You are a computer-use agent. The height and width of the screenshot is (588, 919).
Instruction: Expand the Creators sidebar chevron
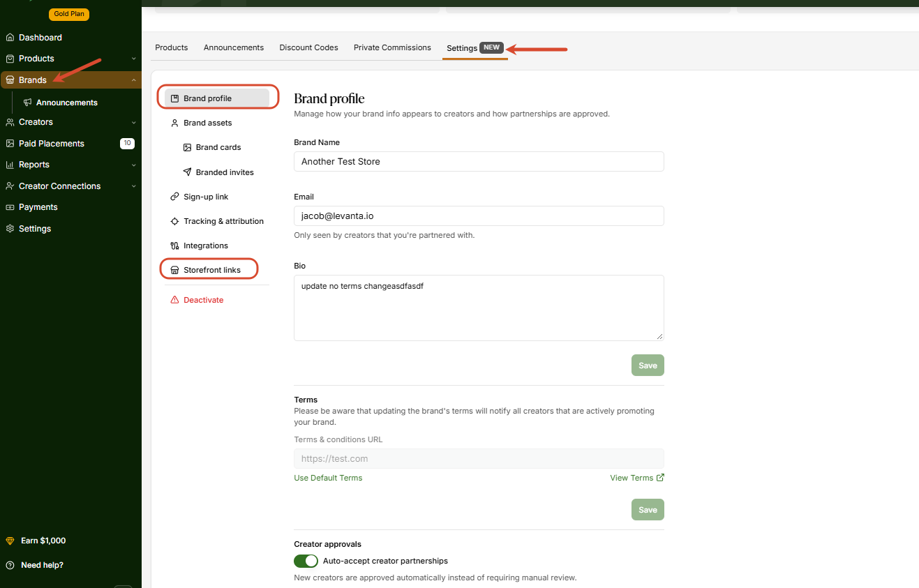[x=133, y=122]
